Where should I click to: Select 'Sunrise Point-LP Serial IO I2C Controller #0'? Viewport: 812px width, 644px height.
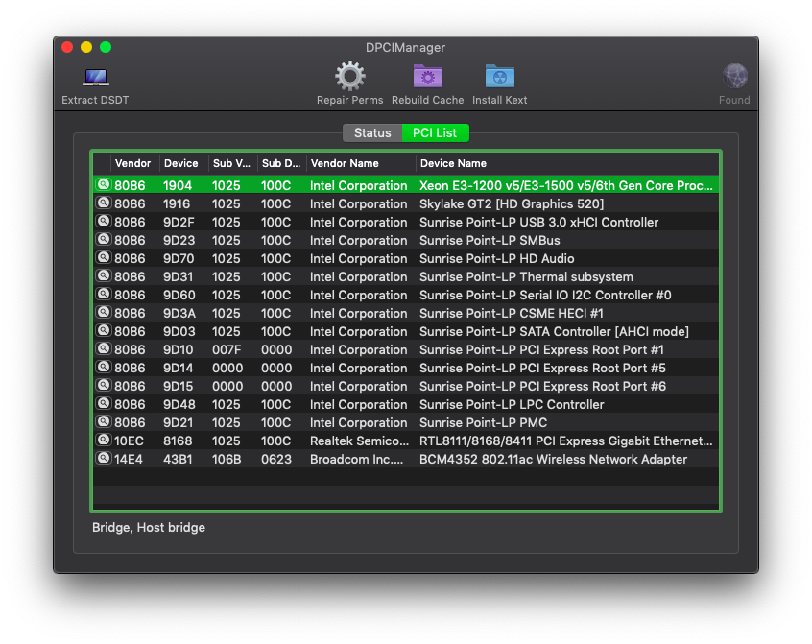point(545,295)
